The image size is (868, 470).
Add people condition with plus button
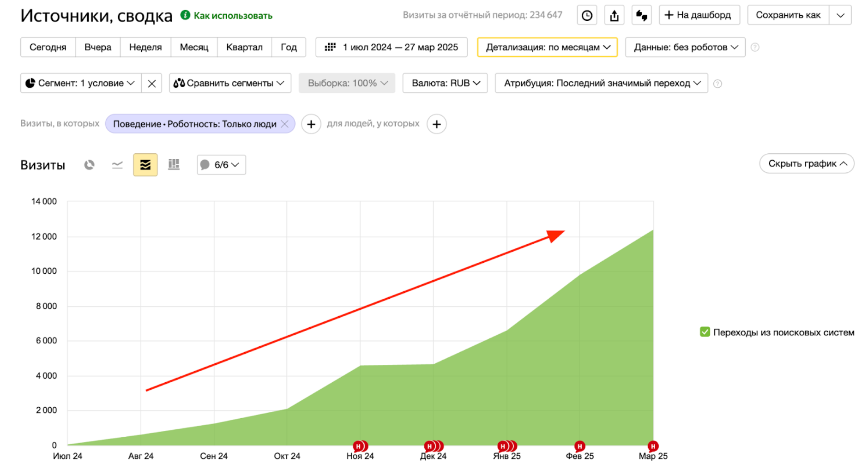coord(436,124)
